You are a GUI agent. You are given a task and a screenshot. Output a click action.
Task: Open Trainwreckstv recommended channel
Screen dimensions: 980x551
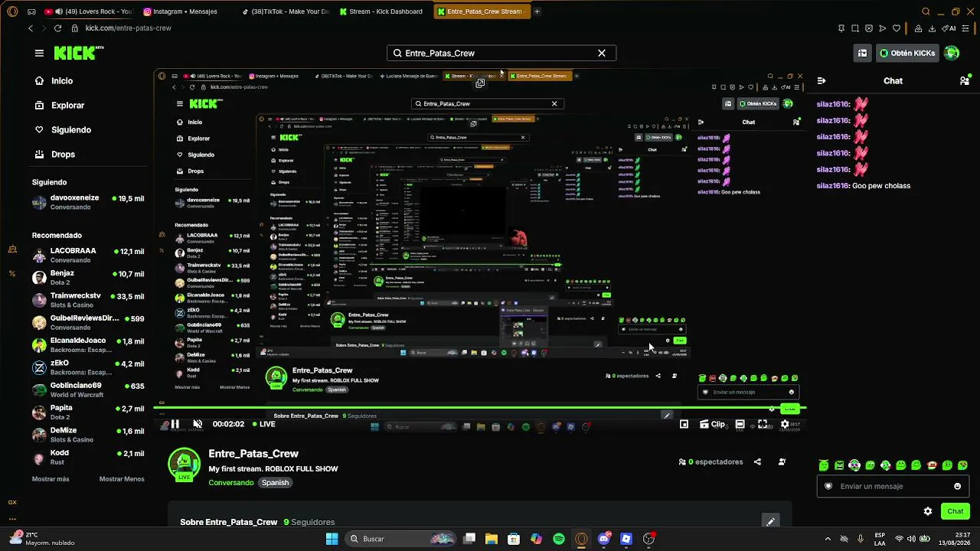pos(88,300)
